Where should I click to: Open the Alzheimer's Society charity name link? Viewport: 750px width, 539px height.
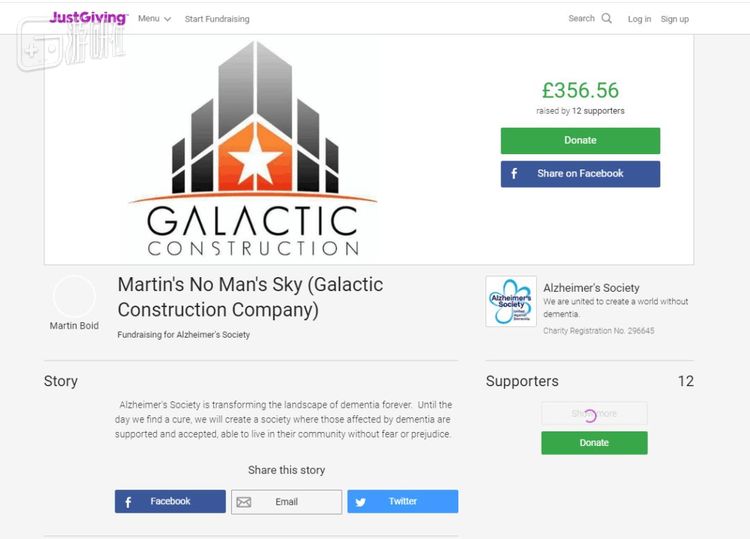click(x=591, y=288)
